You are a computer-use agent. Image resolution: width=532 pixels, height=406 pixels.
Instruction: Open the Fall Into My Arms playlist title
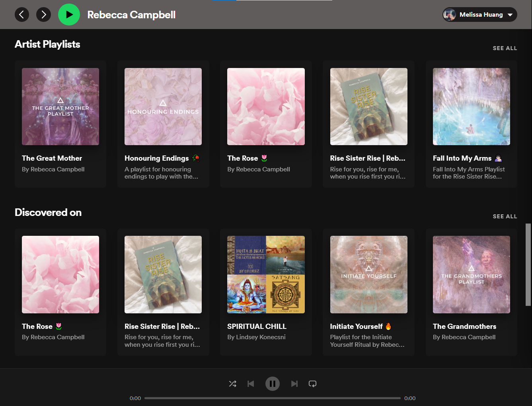pos(462,158)
